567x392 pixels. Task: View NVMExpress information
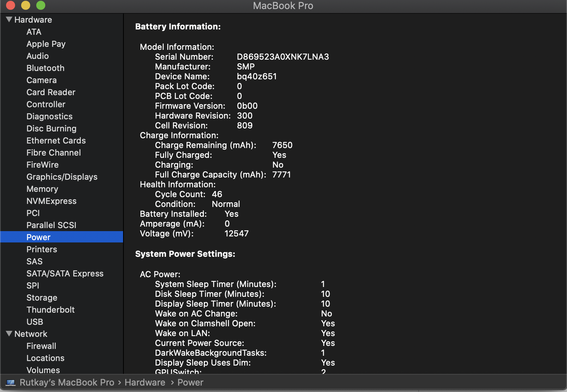(x=51, y=201)
